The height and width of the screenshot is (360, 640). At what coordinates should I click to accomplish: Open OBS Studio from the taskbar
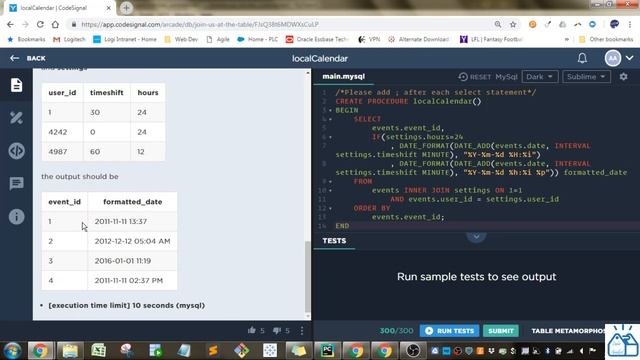coord(413,351)
